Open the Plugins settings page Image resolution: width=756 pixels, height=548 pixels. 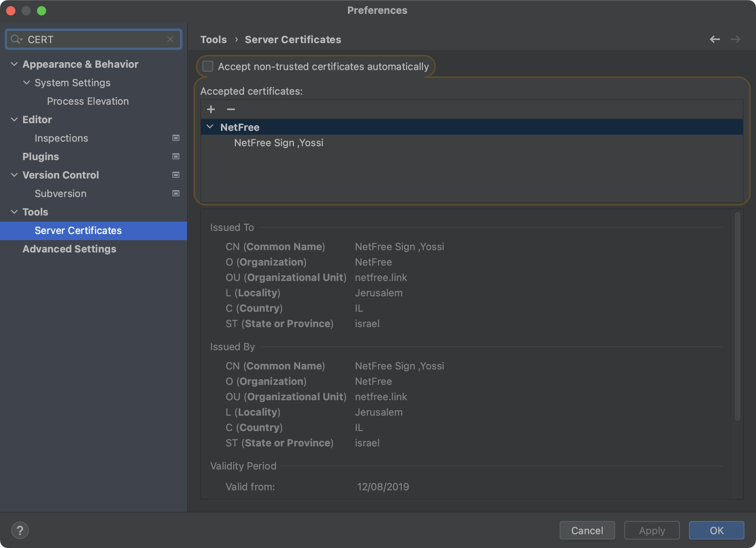(x=41, y=156)
